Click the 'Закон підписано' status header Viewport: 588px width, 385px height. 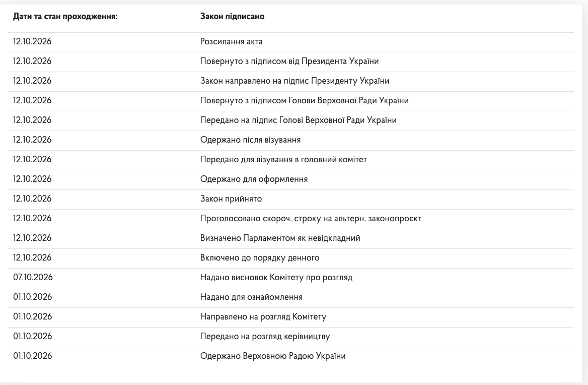[x=232, y=17]
